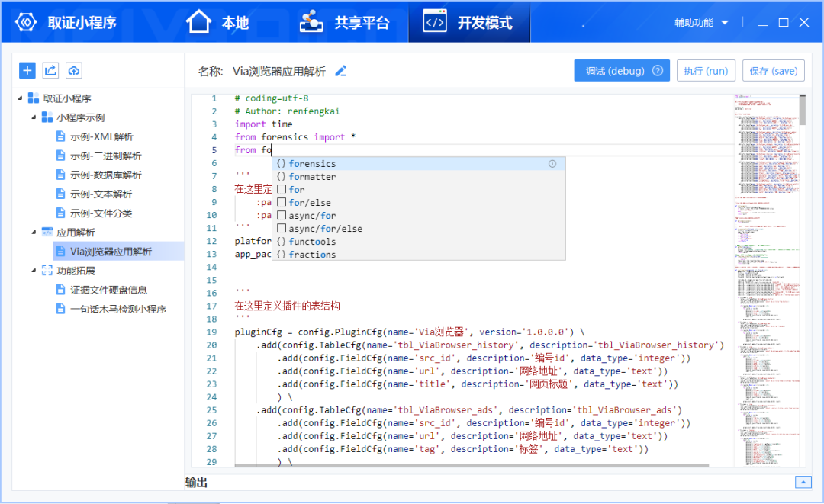
Task: Click the help icon on debug button
Action: pos(658,70)
